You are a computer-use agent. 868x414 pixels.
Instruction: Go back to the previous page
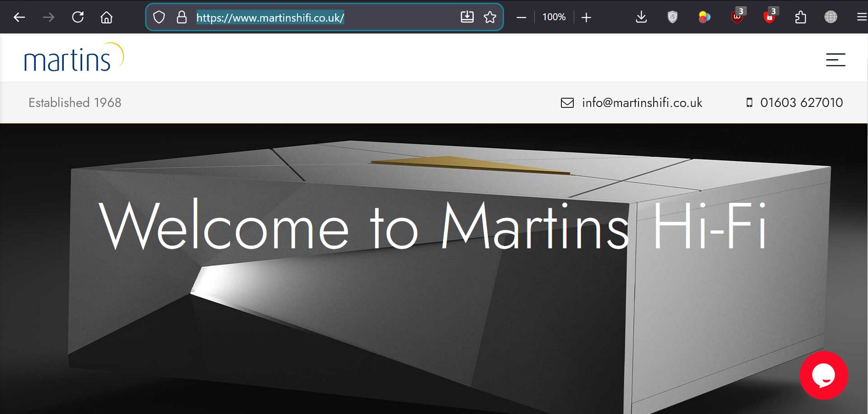tap(19, 17)
